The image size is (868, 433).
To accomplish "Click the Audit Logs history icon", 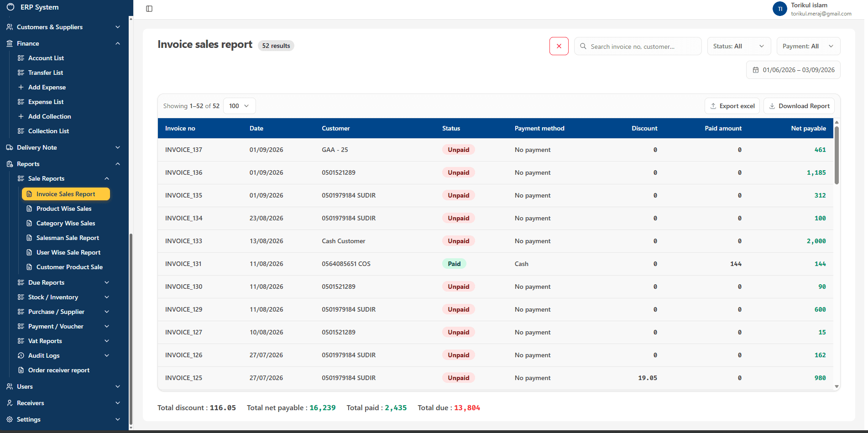I will click(x=21, y=355).
